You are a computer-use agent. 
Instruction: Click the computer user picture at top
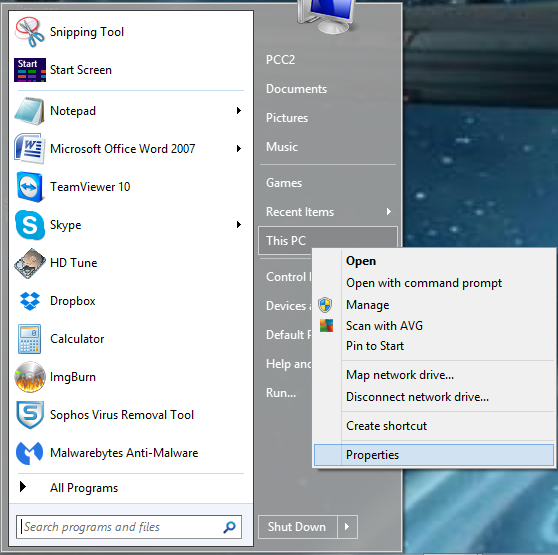point(327,17)
